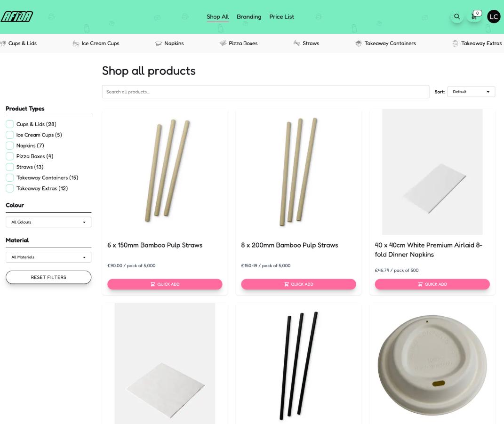Screen dimensions: 504x424
Task: Select the Straws category icon
Action: pyautogui.click(x=296, y=43)
